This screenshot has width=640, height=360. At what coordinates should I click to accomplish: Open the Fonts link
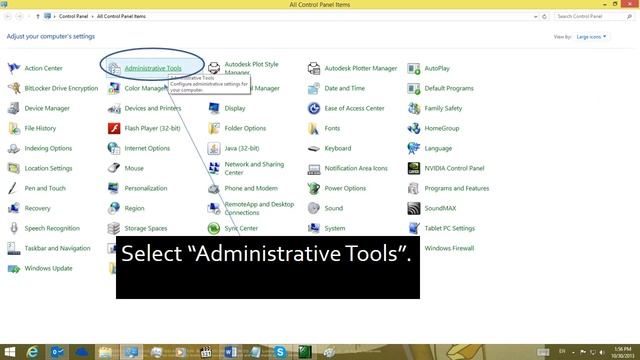point(332,128)
